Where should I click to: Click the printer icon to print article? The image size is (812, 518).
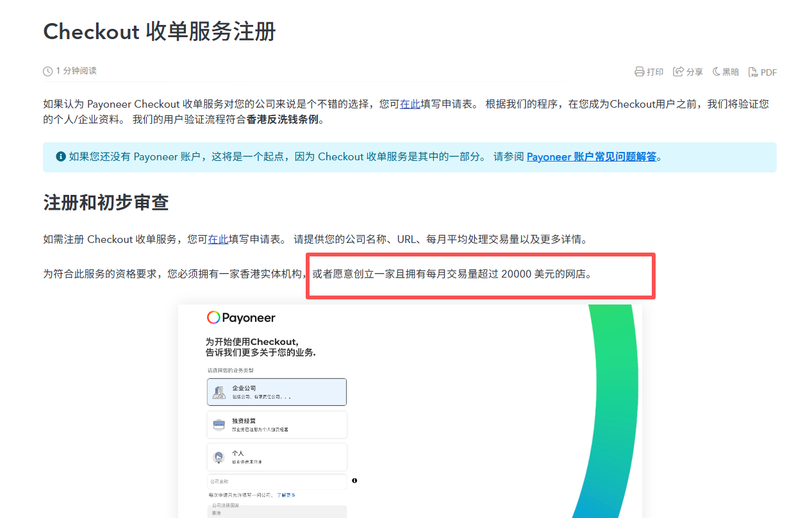click(639, 72)
